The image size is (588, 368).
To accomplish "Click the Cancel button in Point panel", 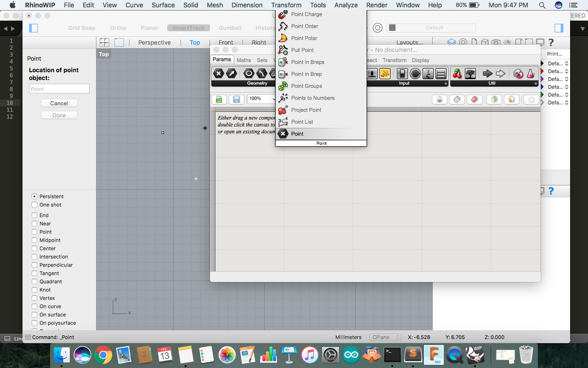I will 59,103.
